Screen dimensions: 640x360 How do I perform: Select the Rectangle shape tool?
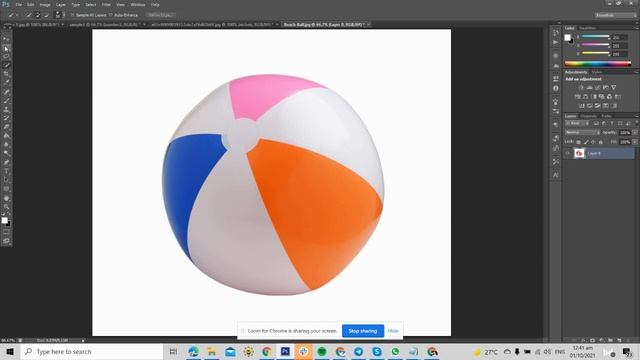tap(6, 189)
